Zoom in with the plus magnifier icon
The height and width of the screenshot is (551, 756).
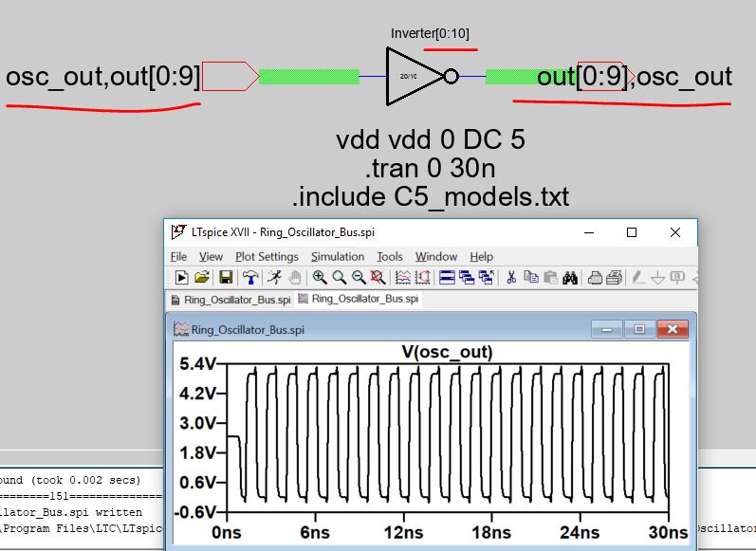coord(320,278)
